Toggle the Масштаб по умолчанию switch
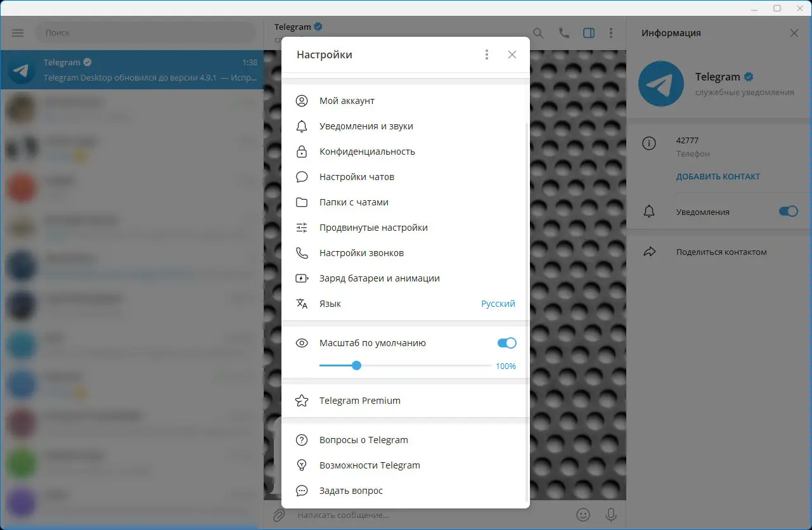This screenshot has height=530, width=812. pyautogui.click(x=507, y=343)
